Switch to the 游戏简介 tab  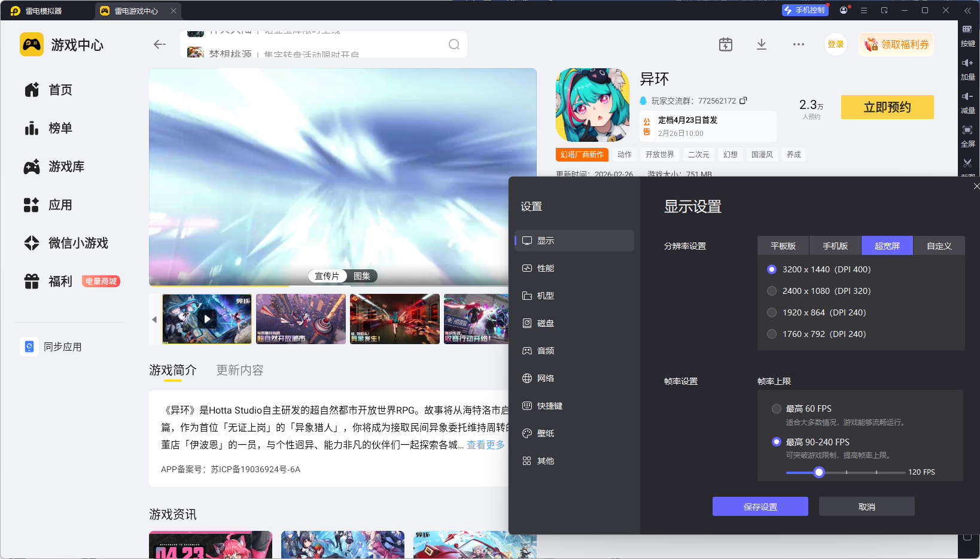(x=173, y=370)
